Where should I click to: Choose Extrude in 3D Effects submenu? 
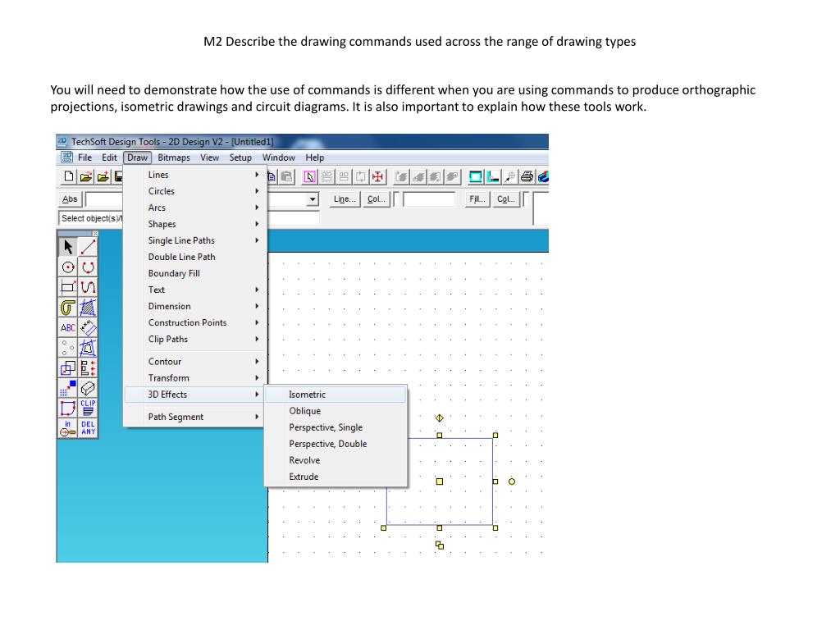336,477
